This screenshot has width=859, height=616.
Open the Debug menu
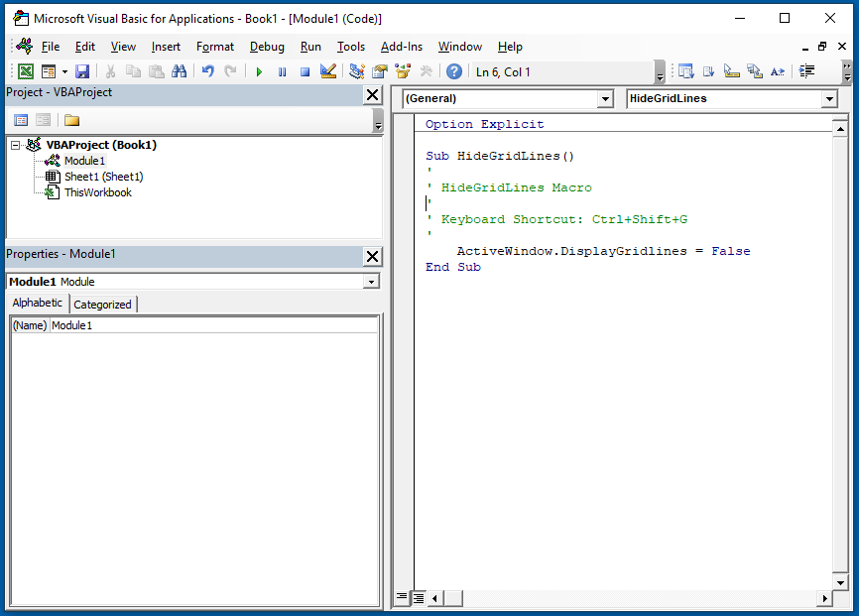[x=266, y=47]
